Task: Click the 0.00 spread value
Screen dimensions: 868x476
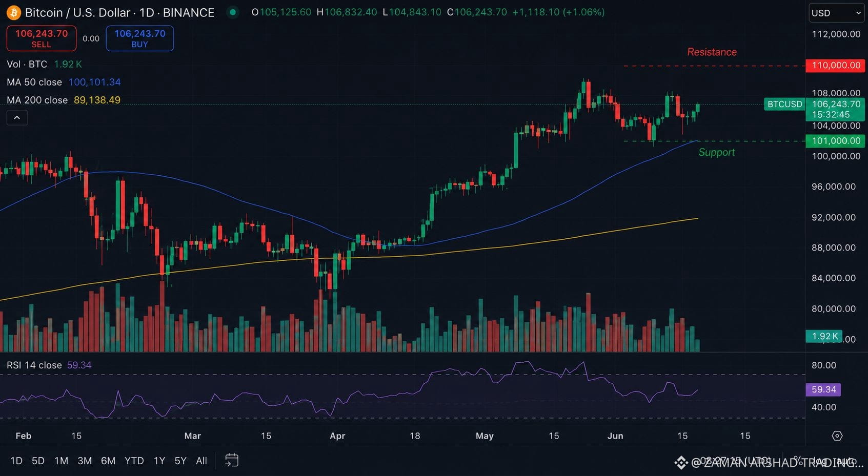Action: (x=91, y=38)
